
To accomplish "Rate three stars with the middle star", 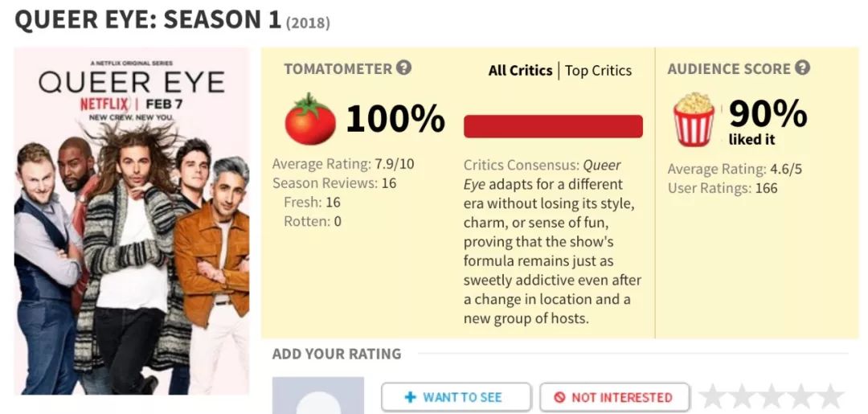I will click(x=772, y=396).
